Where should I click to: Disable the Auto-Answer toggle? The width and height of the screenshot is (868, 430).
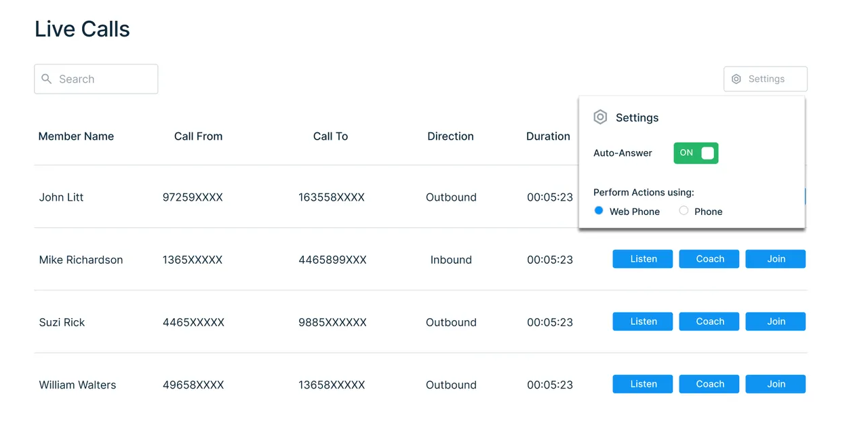696,153
